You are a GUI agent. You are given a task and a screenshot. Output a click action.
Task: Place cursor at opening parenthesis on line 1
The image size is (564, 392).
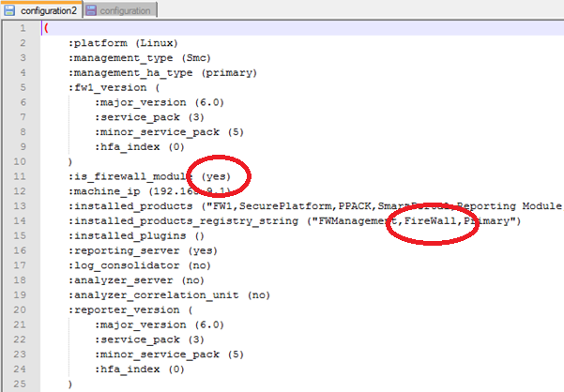(x=46, y=28)
